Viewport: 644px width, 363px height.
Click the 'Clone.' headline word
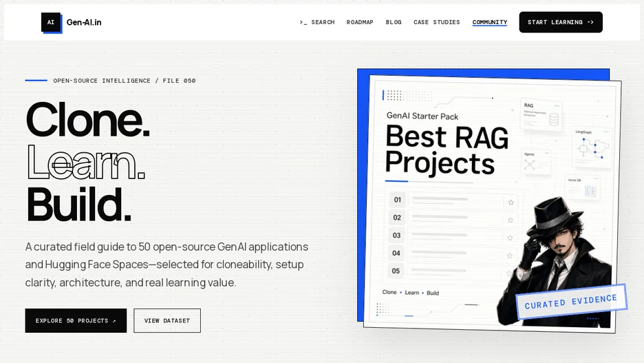pyautogui.click(x=88, y=120)
